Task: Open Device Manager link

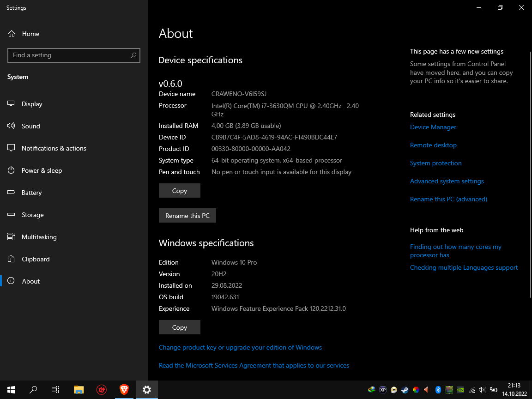Action: pos(433,127)
